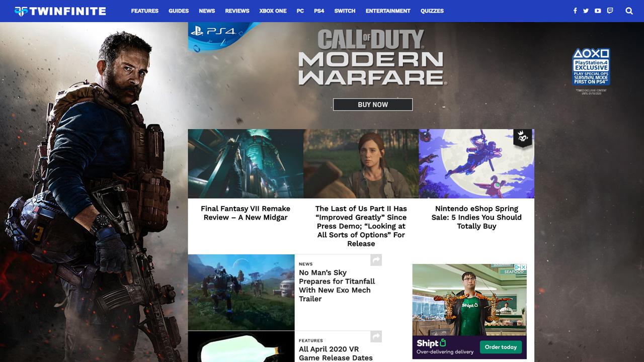Click the badge icon on Nintendo eShop thumbnail
This screenshot has width=644, height=362.
point(522,137)
